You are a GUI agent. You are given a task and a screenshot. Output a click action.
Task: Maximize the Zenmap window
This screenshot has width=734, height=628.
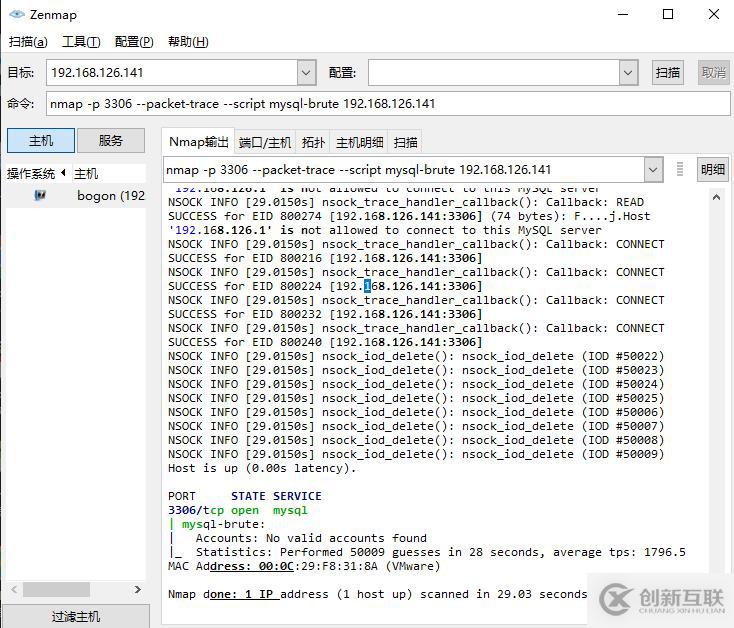coord(668,14)
